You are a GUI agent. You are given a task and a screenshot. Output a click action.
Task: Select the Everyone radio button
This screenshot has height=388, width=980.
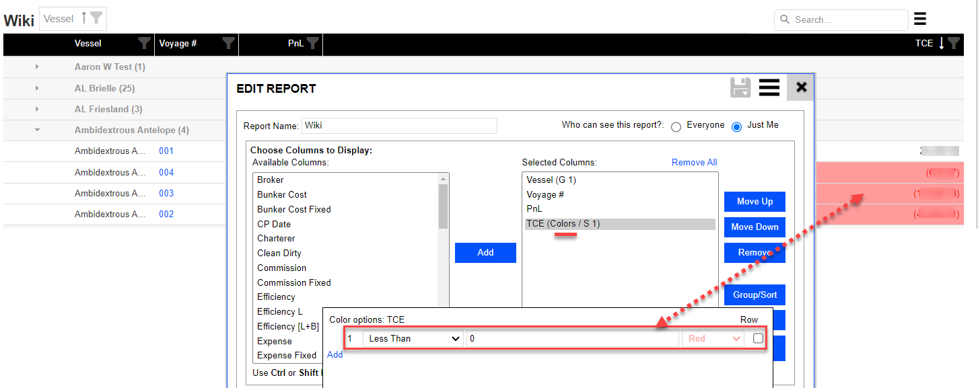[x=676, y=126]
